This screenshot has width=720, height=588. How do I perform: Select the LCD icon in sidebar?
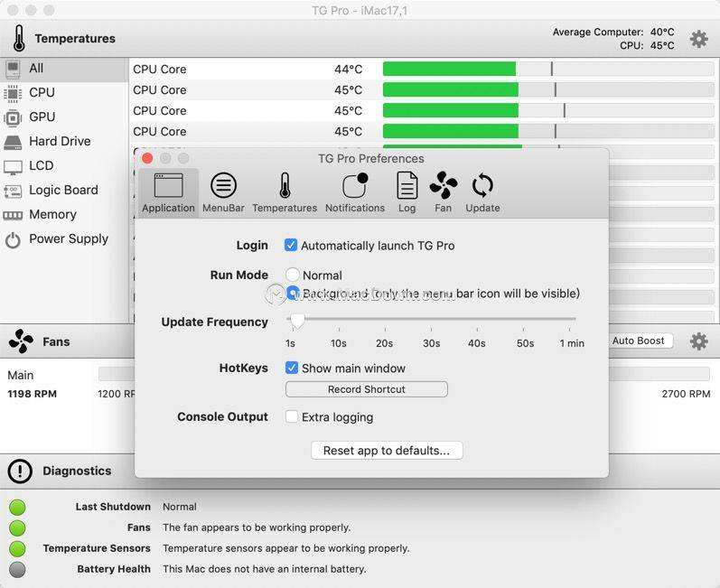coord(13,166)
